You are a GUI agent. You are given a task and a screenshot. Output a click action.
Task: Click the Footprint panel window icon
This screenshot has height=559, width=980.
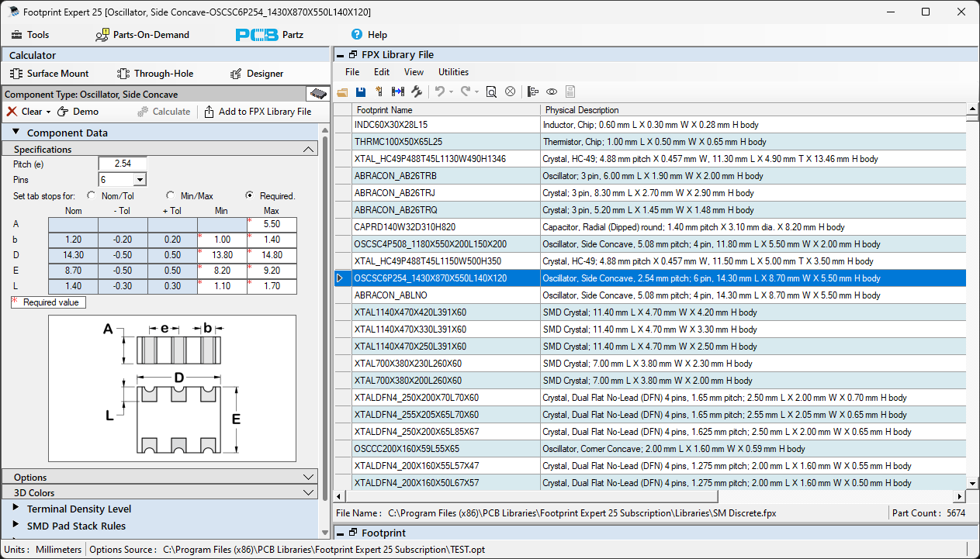pos(353,533)
